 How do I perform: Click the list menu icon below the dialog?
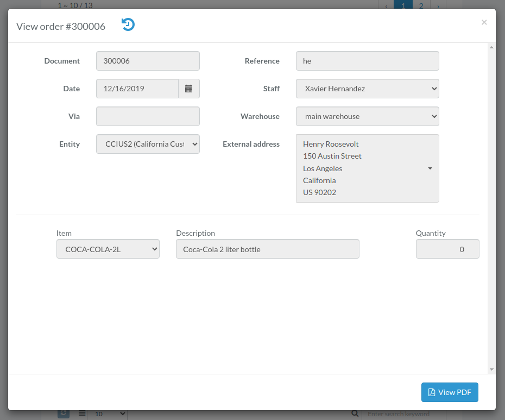[x=82, y=413]
